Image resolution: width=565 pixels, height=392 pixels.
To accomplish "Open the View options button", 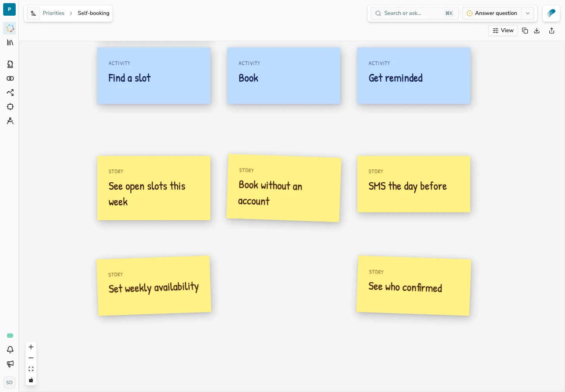I will (503, 31).
